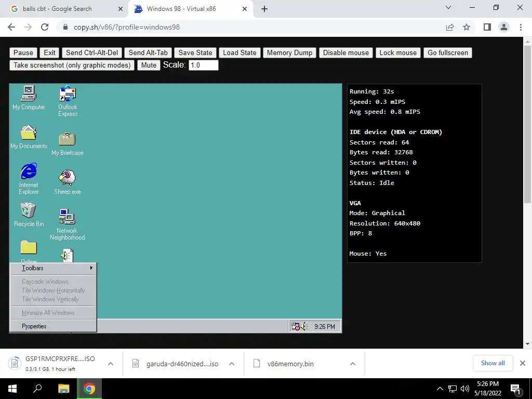532x399 pixels.
Task: Click Disable mouse button
Action: pos(345,52)
